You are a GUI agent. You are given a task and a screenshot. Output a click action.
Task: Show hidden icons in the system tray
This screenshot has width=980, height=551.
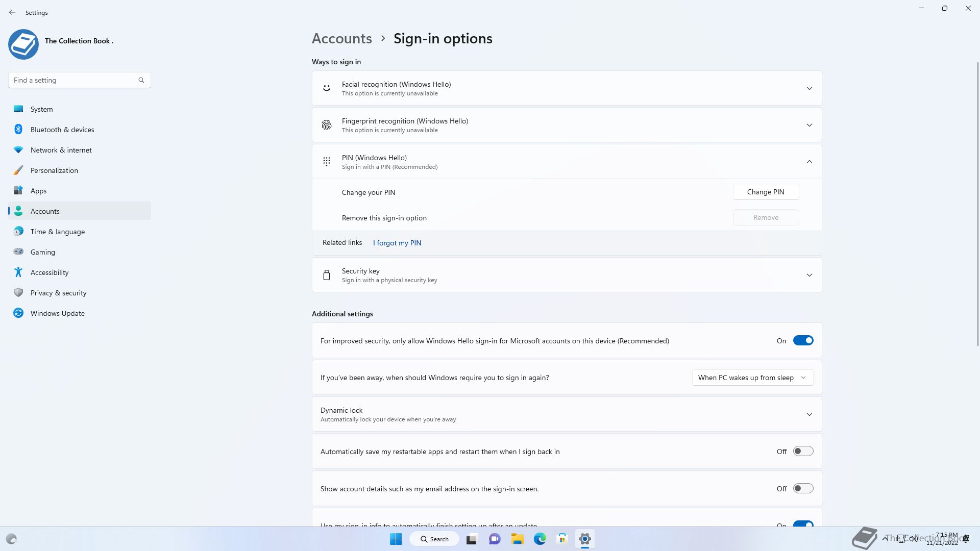click(x=885, y=539)
